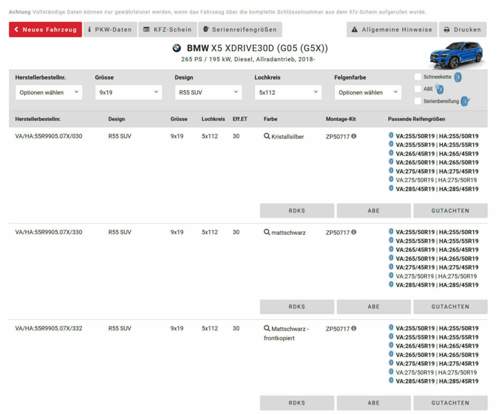This screenshot has width=500, height=414.
Task: Open the PKW-Daten tab
Action: click(x=110, y=30)
